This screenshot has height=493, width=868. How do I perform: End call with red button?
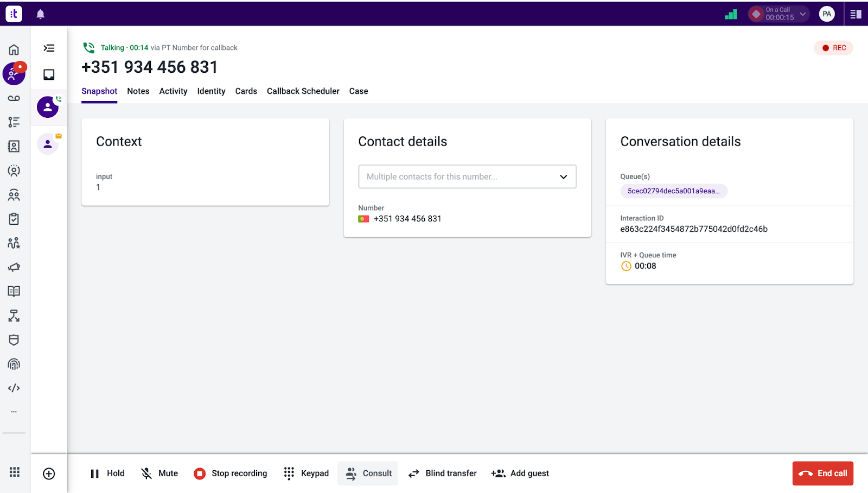click(823, 473)
